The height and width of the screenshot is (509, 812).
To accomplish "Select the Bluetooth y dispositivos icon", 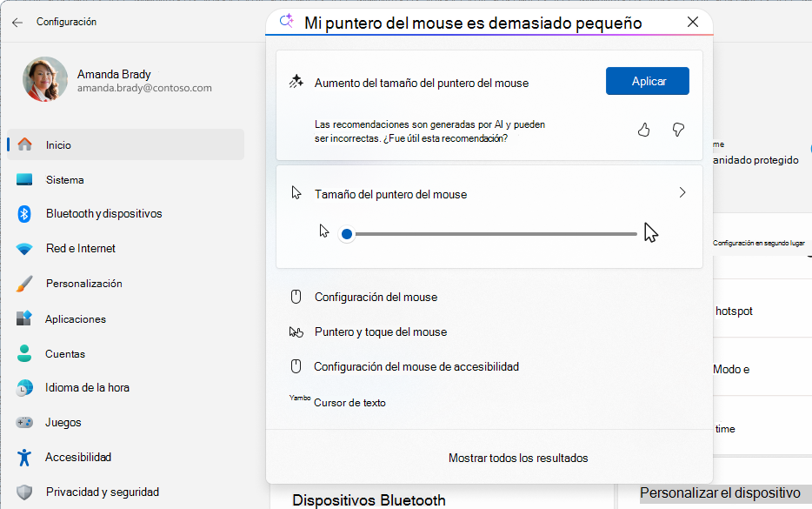I will coord(25,213).
